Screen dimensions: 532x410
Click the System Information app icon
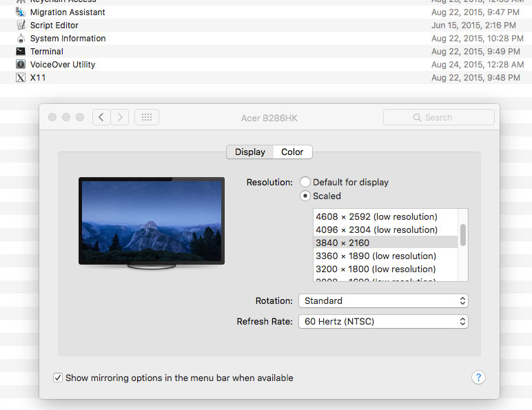[21, 39]
